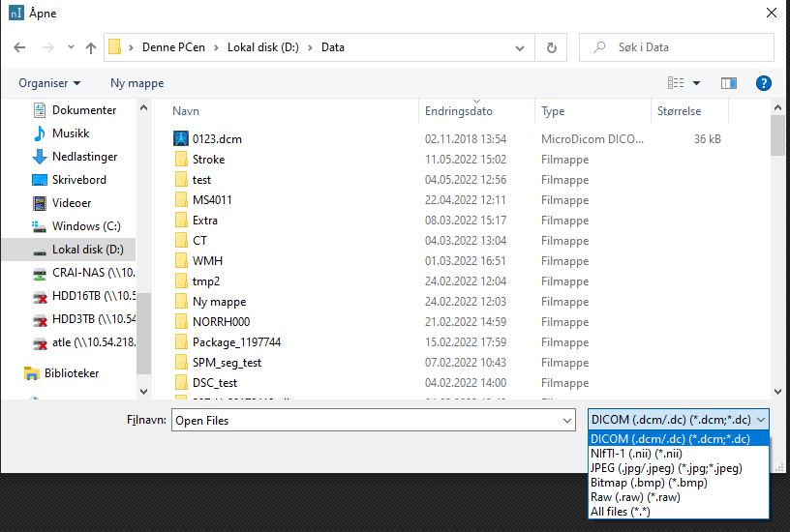Open the Stroke folder
This screenshot has height=532, width=790.
(208, 160)
